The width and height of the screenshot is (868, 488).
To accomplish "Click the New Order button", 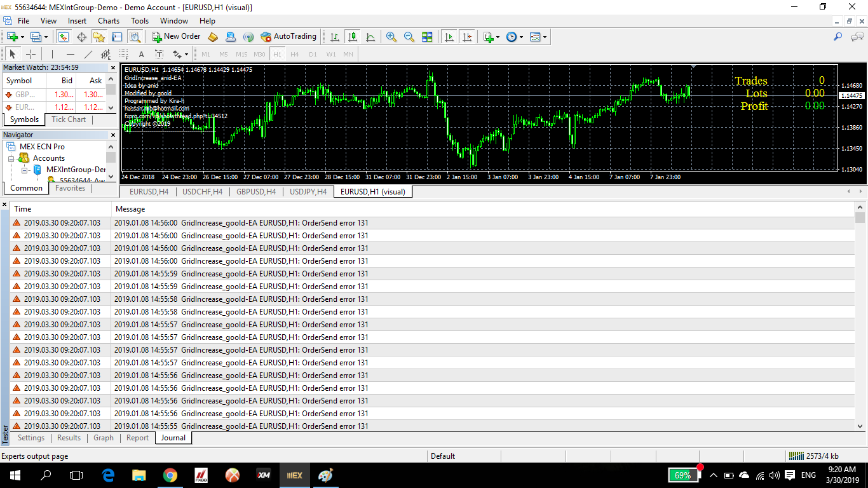I will (x=176, y=37).
